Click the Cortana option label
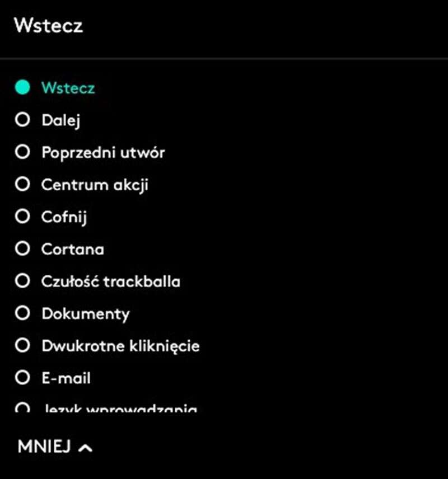This screenshot has width=448, height=479. coord(72,249)
